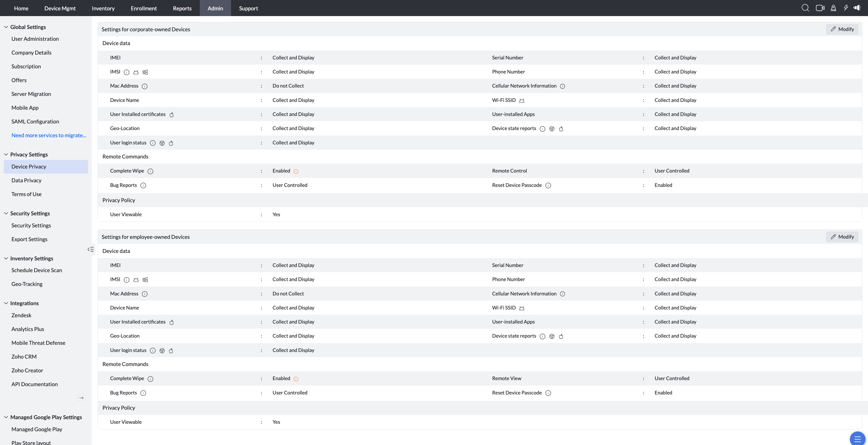This screenshot has height=445, width=868.
Task: Apple icon beside employee-owned User login status
Action: coord(171,351)
